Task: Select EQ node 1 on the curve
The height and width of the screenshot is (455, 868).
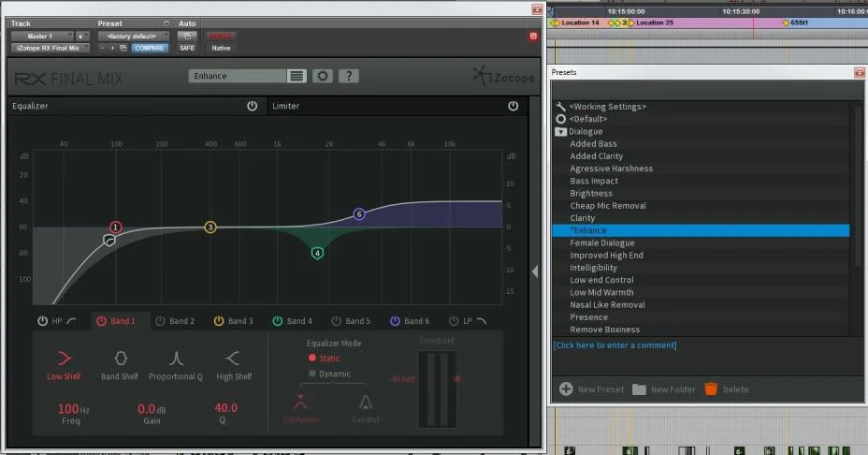Action: (115, 227)
